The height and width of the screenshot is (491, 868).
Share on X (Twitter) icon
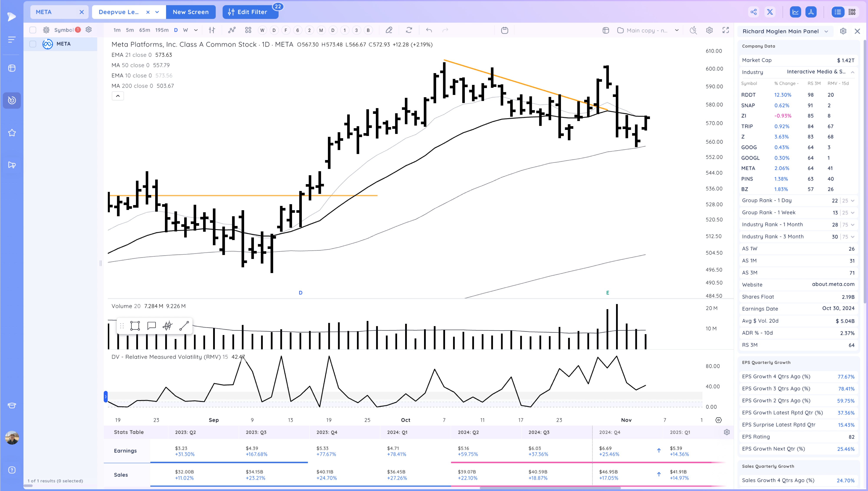click(770, 12)
